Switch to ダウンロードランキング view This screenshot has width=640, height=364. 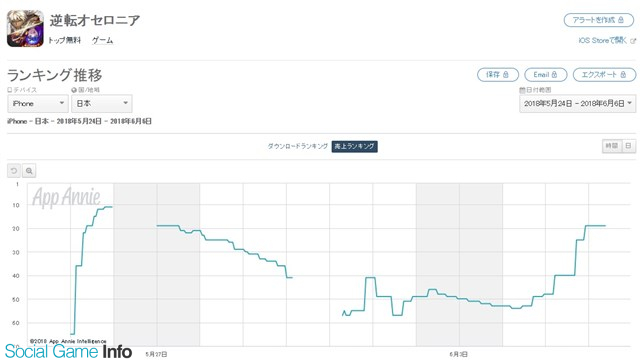coord(298,146)
